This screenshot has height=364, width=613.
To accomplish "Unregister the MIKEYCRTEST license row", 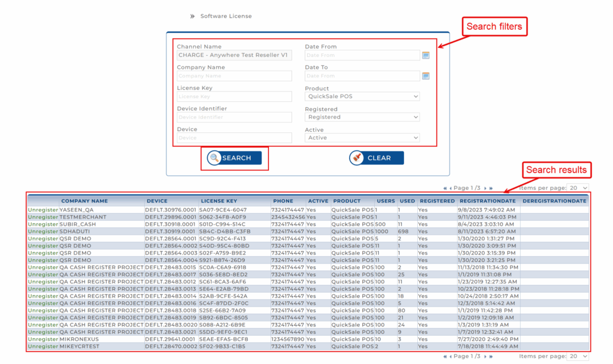I will pyautogui.click(x=43, y=347).
